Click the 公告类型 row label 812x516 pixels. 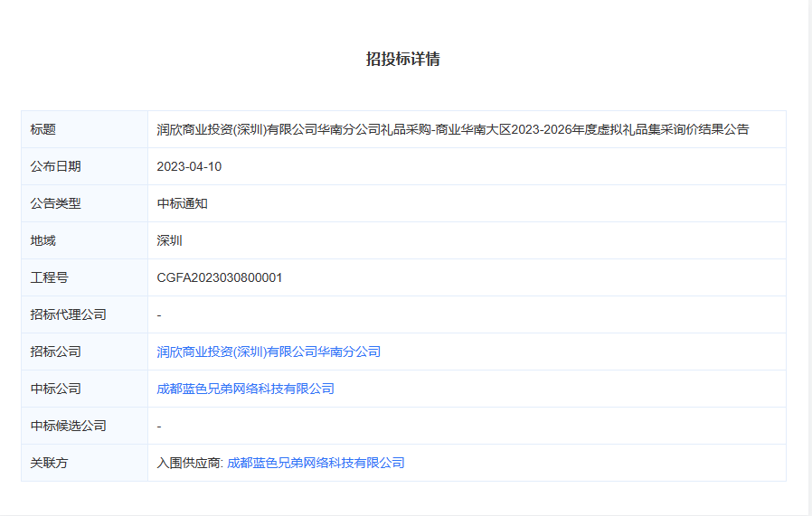click(x=55, y=203)
